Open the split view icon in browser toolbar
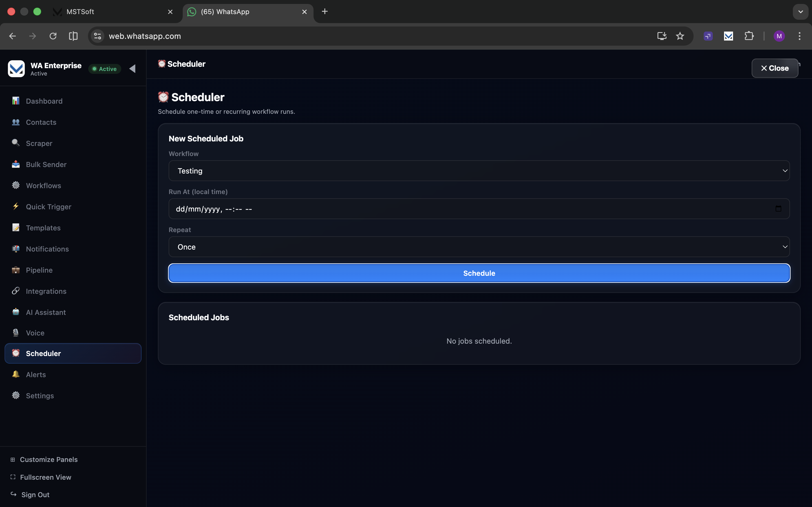 [73, 36]
